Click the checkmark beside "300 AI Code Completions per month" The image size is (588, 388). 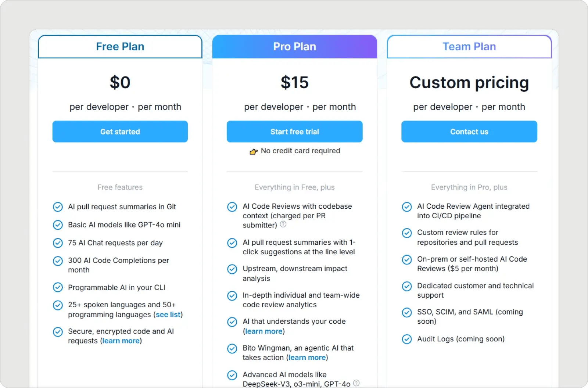pos(58,261)
